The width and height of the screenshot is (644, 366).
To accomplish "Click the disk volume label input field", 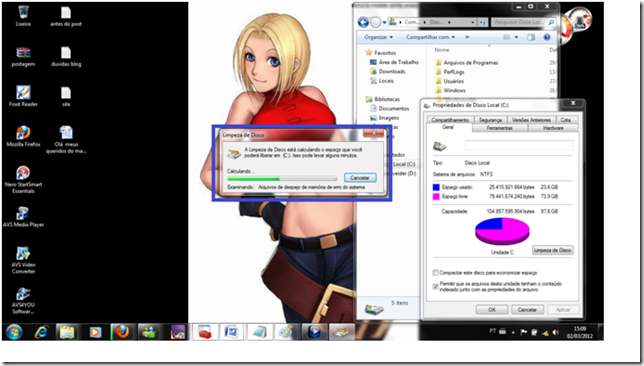I will 519,145.
